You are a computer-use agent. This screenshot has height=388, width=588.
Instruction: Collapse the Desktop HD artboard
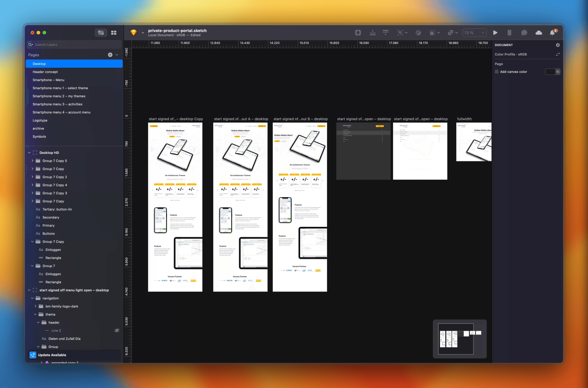[29, 153]
